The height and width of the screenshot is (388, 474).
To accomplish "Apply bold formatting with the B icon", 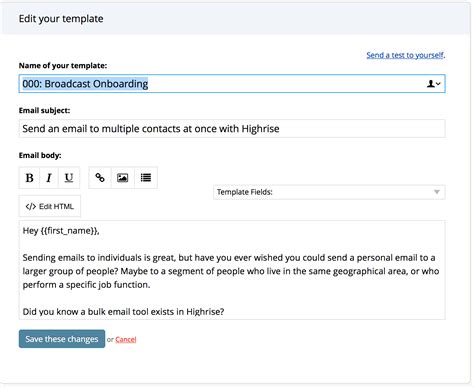I will pos(29,178).
